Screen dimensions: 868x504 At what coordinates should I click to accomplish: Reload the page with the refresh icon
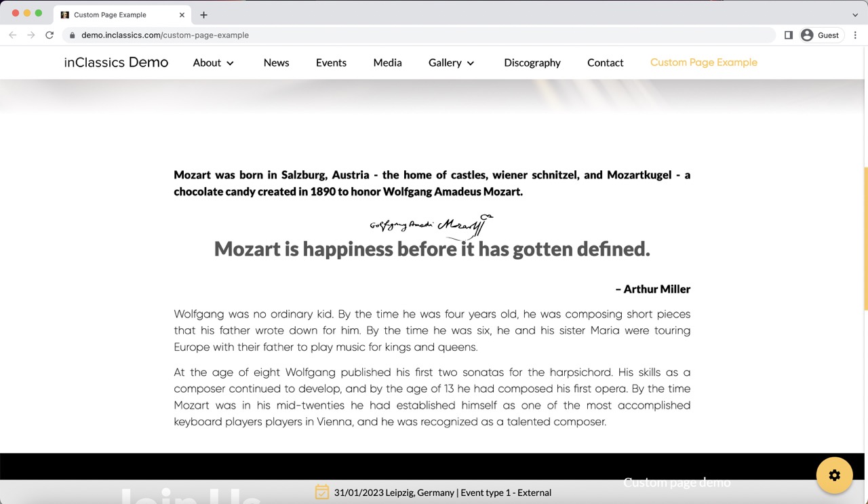coord(50,35)
